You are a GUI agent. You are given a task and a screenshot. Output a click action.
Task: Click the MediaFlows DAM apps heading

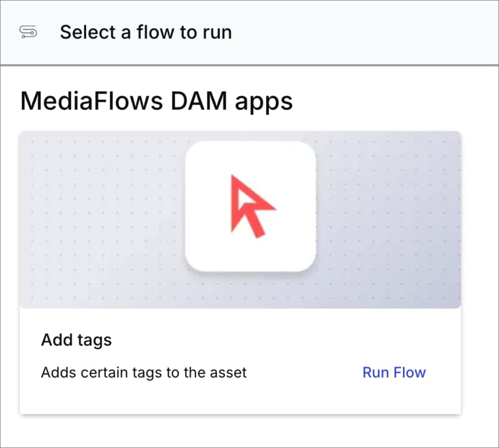pyautogui.click(x=157, y=100)
